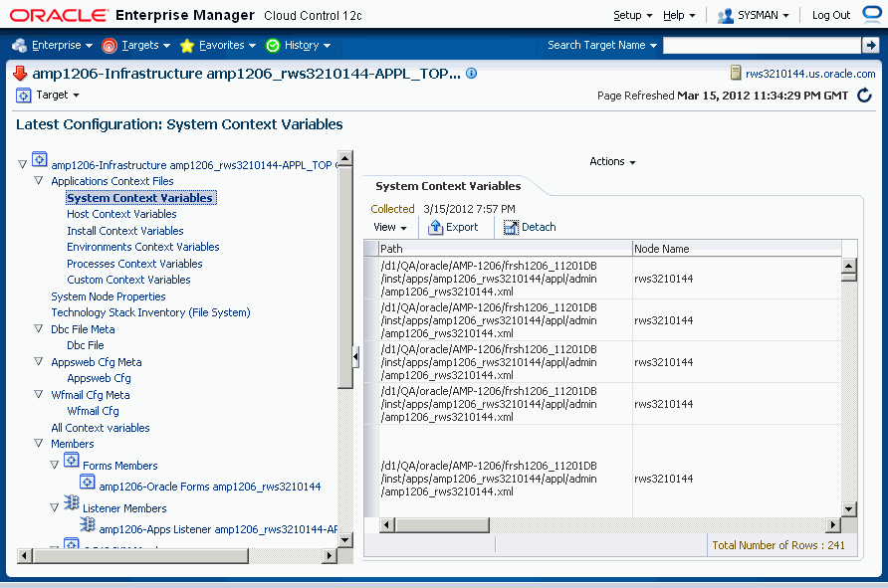The height and width of the screenshot is (588, 888).
Task: Select amp1206-Apps Listener tree item
Action: (x=218, y=529)
